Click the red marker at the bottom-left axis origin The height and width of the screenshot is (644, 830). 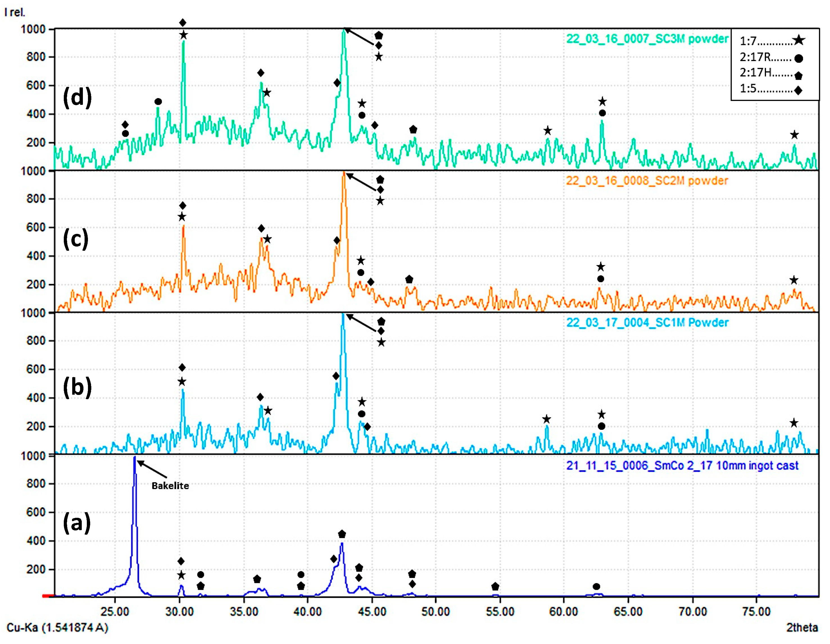pyautogui.click(x=48, y=596)
